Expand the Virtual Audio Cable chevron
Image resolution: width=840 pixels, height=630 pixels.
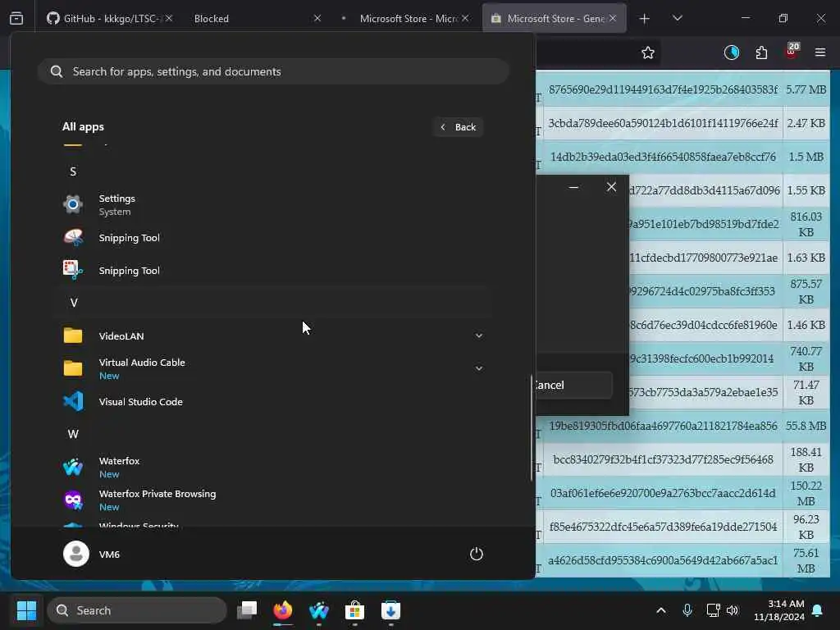[x=479, y=368]
